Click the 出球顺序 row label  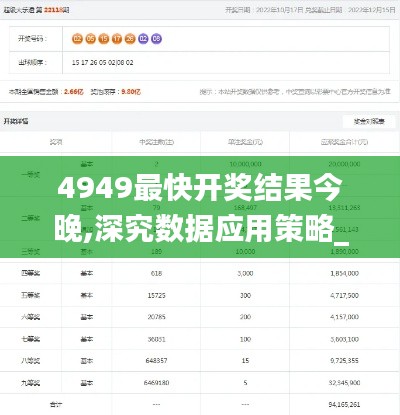pyautogui.click(x=32, y=62)
